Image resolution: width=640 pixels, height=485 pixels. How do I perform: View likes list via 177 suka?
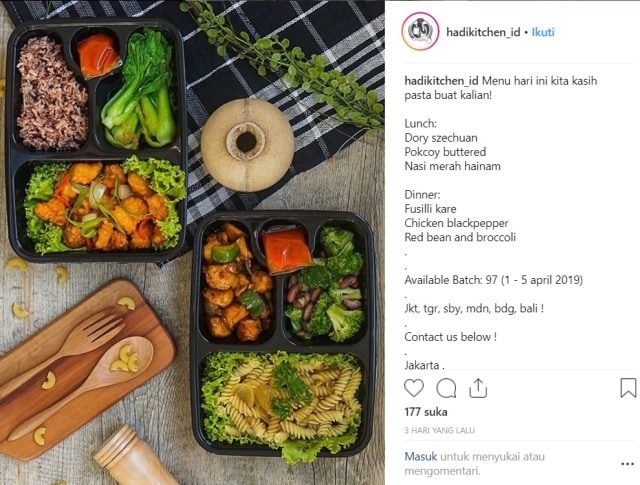point(426,412)
